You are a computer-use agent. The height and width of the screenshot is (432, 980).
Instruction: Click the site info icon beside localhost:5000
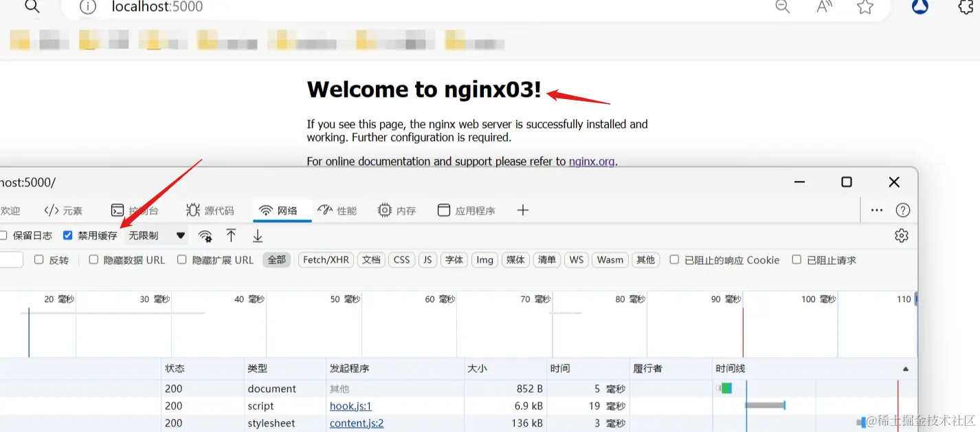(87, 8)
